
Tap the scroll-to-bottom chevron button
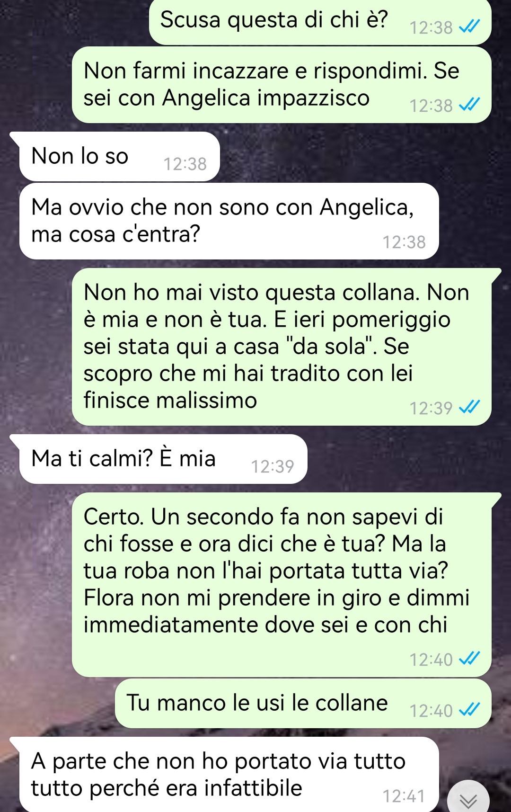click(x=468, y=798)
